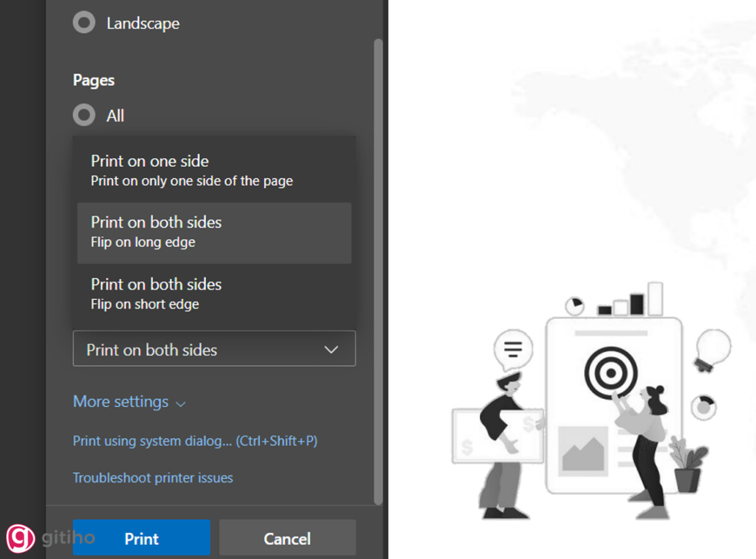This screenshot has width=756, height=559.
Task: Click the small pie chart above the board
Action: pos(575,306)
